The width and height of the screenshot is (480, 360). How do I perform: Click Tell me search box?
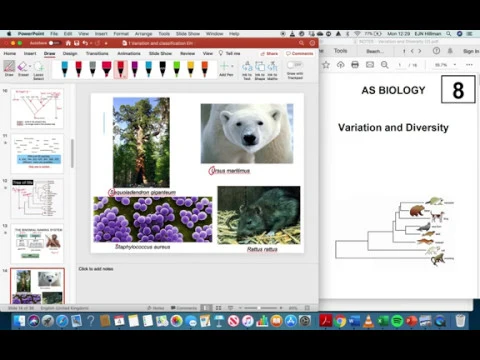230,53
